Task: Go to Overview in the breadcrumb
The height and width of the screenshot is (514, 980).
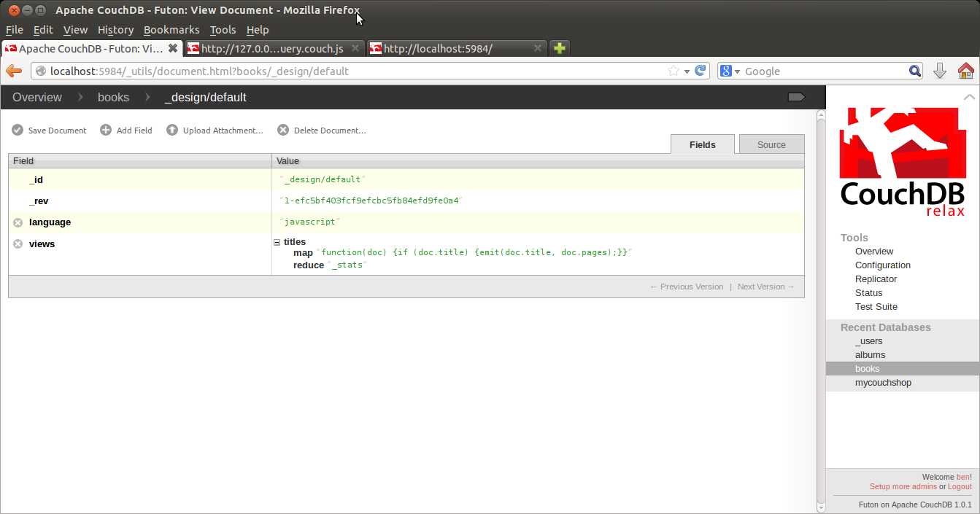Action: click(x=37, y=97)
